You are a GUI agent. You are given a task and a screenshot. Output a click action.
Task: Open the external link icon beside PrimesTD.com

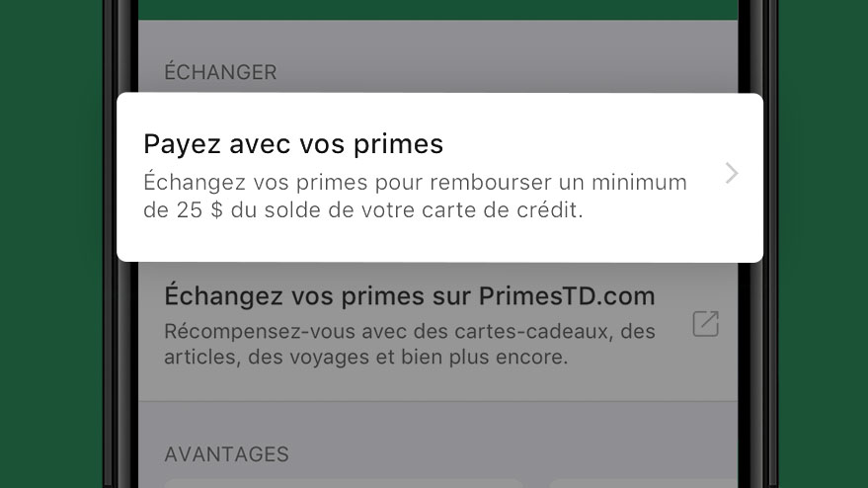(x=706, y=324)
